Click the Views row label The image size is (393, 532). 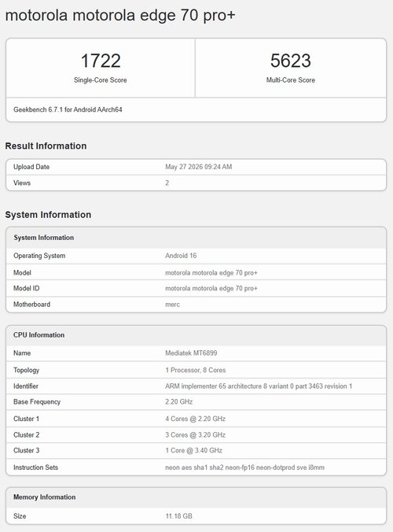(x=22, y=183)
